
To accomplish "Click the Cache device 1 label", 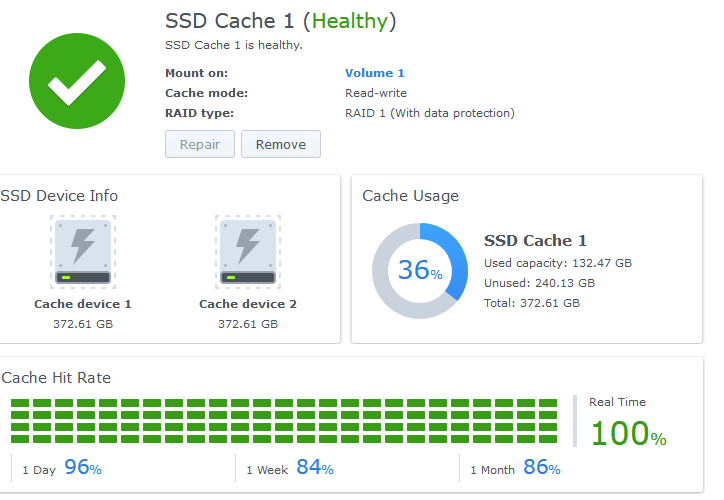I will coord(83,304).
